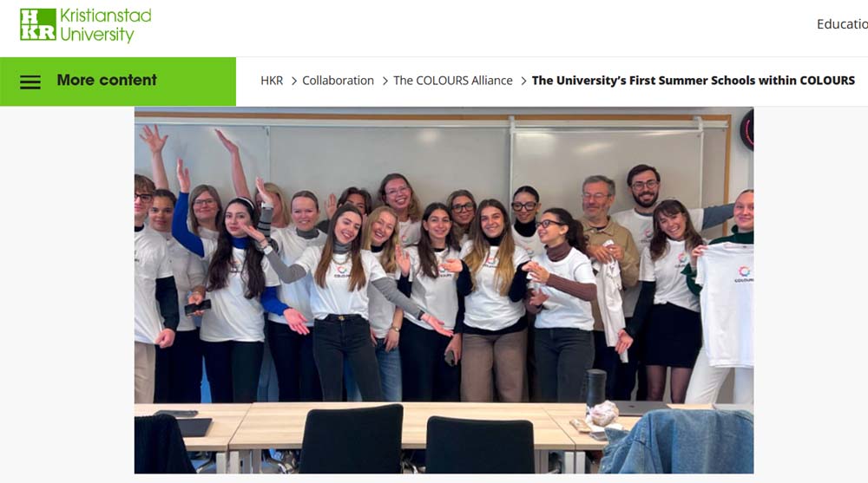Click the chevron after Collaboration breadcrumb
This screenshot has height=483, width=868.
point(385,82)
